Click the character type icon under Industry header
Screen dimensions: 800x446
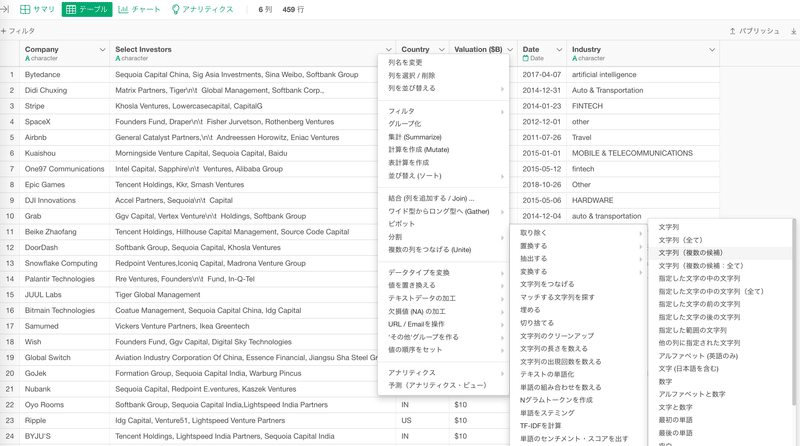click(x=574, y=58)
